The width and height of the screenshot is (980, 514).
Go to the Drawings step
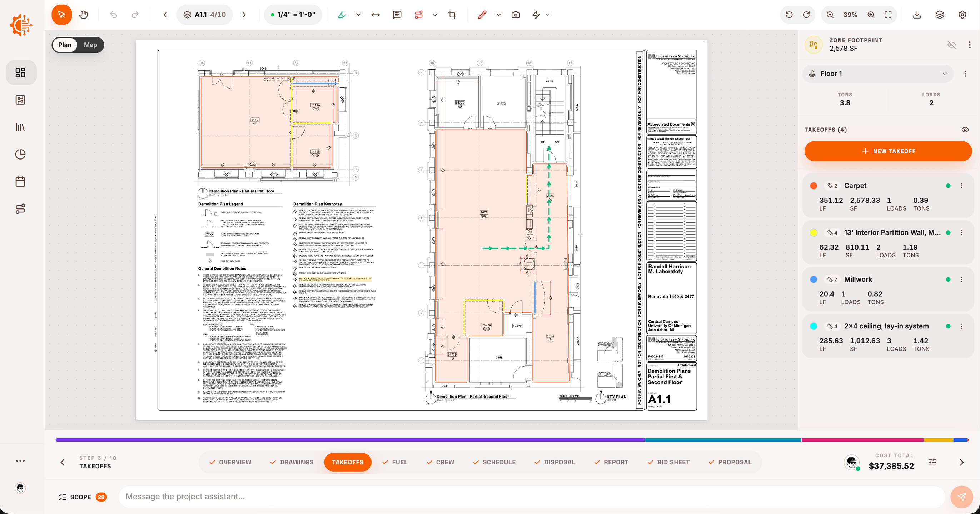coord(292,462)
